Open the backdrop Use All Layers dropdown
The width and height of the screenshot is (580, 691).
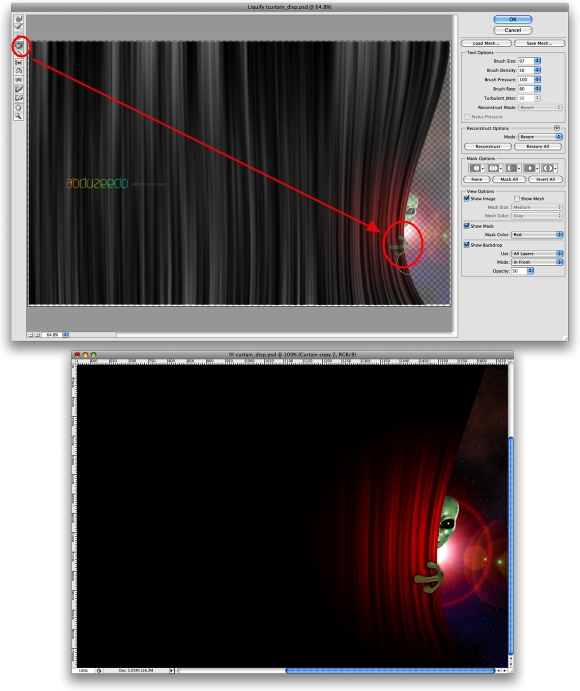tap(537, 253)
